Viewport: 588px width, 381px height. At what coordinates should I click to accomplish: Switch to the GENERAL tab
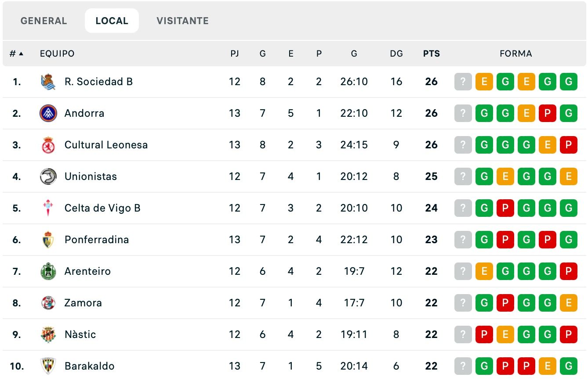[44, 21]
